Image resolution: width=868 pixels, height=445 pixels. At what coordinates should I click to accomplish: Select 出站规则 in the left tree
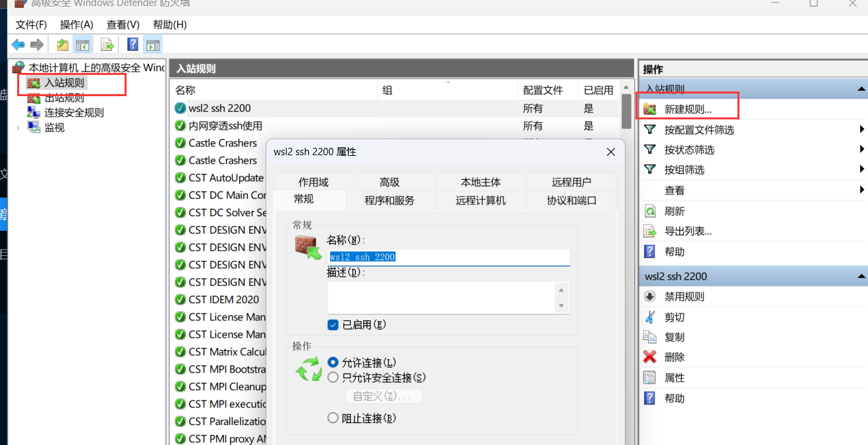64,98
